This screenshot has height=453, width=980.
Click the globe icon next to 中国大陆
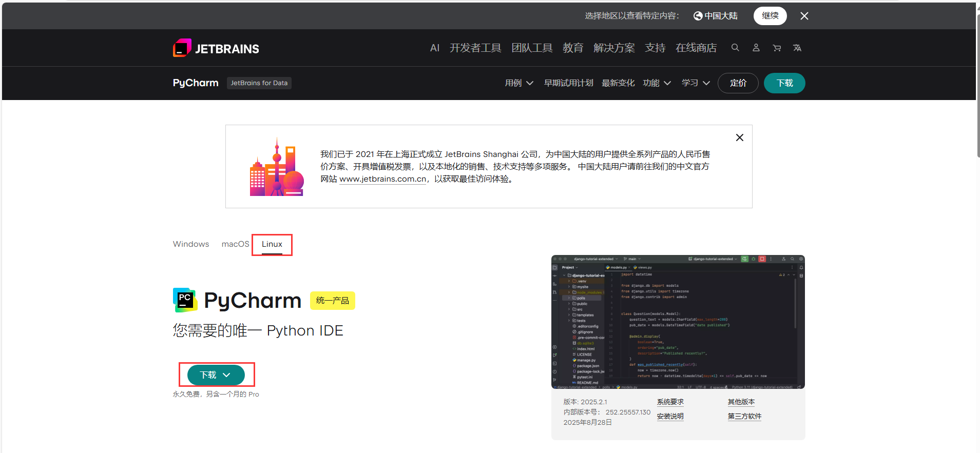(698, 16)
